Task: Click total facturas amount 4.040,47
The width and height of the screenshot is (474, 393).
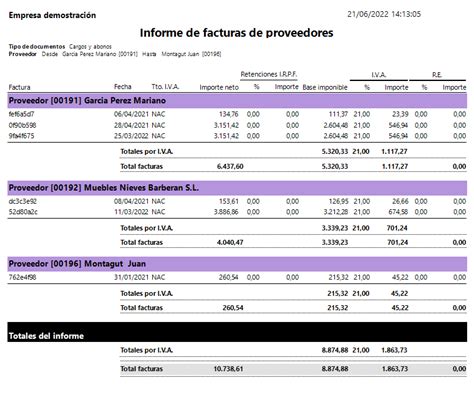Action: (230, 242)
